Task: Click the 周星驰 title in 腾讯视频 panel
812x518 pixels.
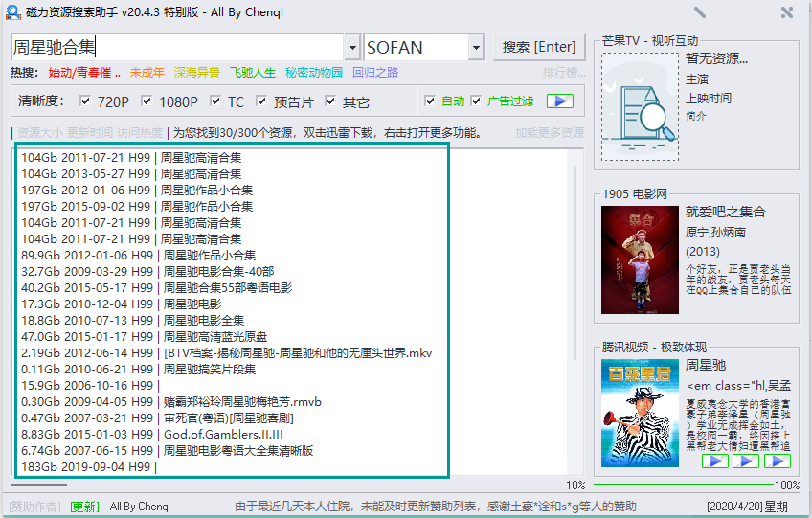Action: coord(706,365)
